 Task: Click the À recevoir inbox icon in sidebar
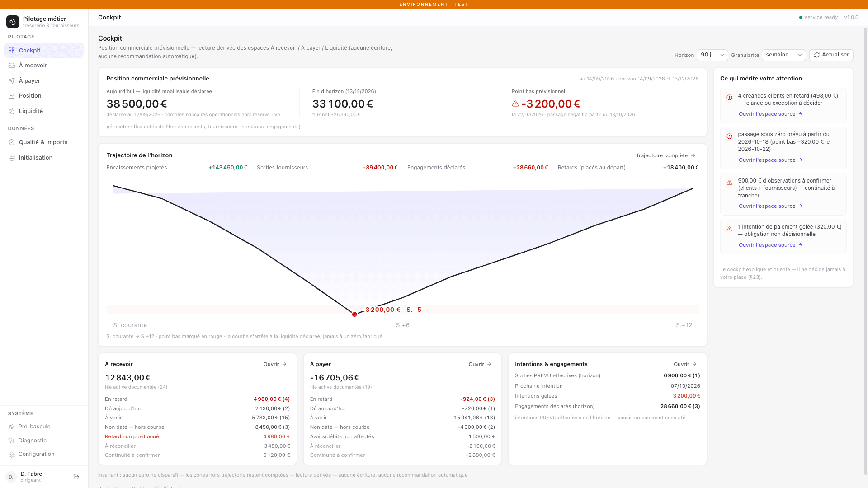[12, 66]
